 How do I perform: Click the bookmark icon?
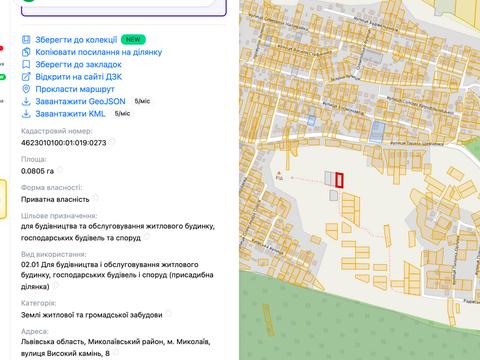(x=26, y=64)
